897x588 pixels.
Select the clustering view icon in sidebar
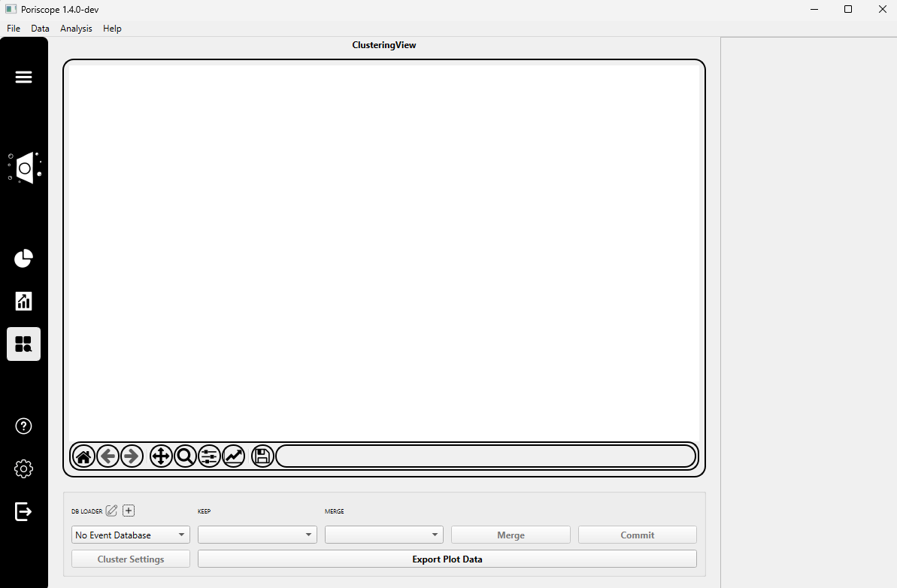point(23,344)
